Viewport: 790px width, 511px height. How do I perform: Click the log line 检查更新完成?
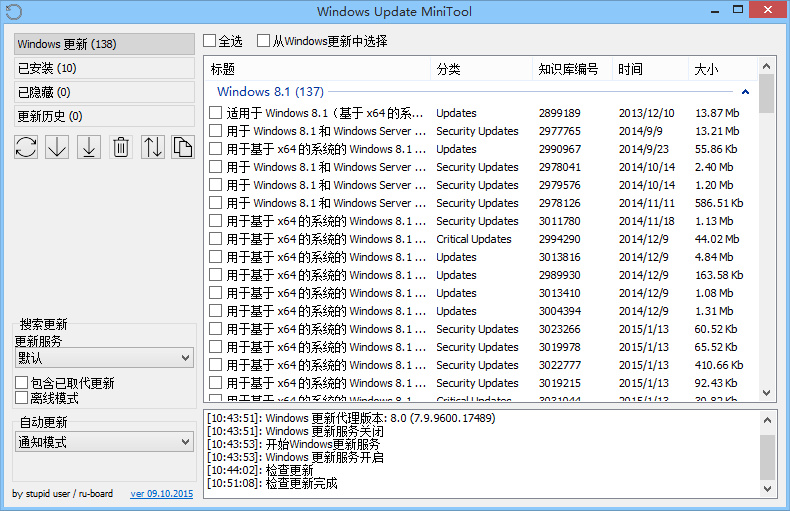[x=272, y=483]
